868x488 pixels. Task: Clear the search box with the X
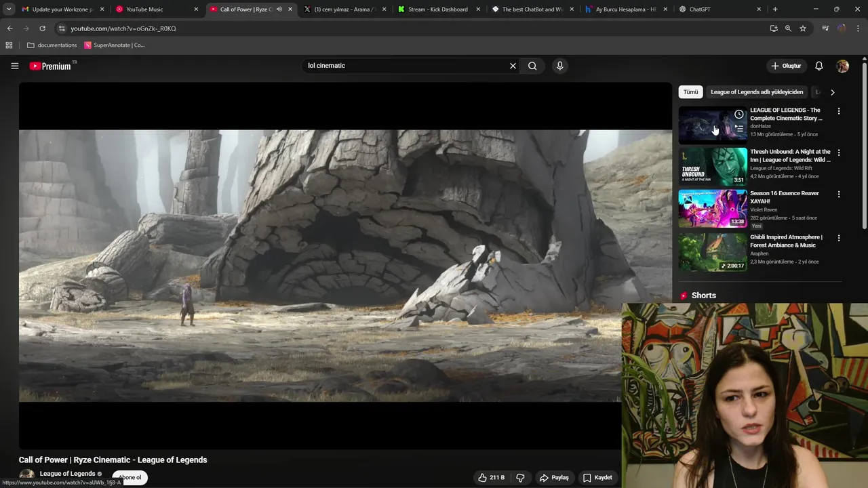[513, 66]
